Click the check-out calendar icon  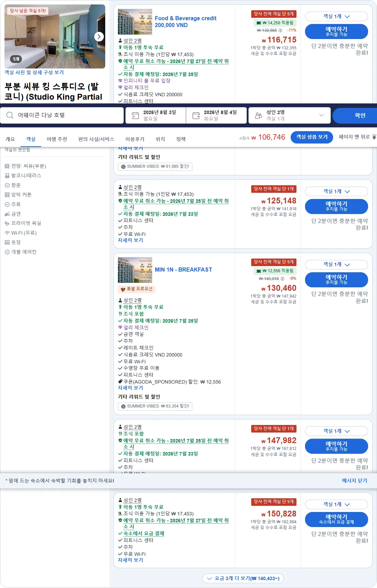tap(196, 115)
